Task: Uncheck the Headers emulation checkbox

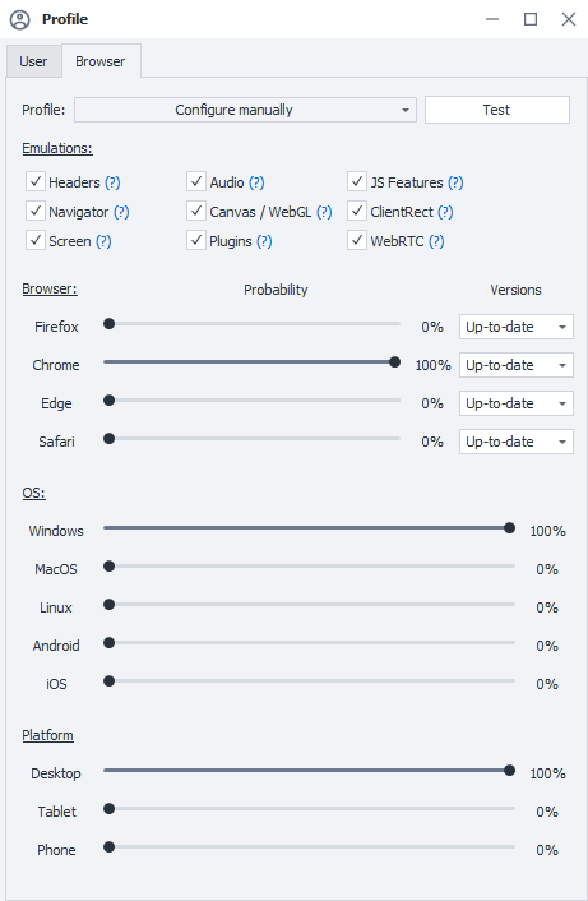Action: click(36, 182)
